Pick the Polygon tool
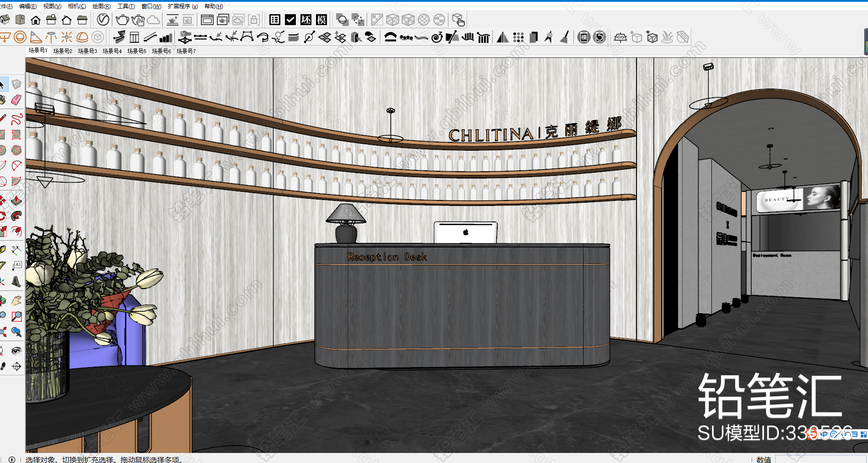The height and width of the screenshot is (463, 868). click(x=16, y=150)
